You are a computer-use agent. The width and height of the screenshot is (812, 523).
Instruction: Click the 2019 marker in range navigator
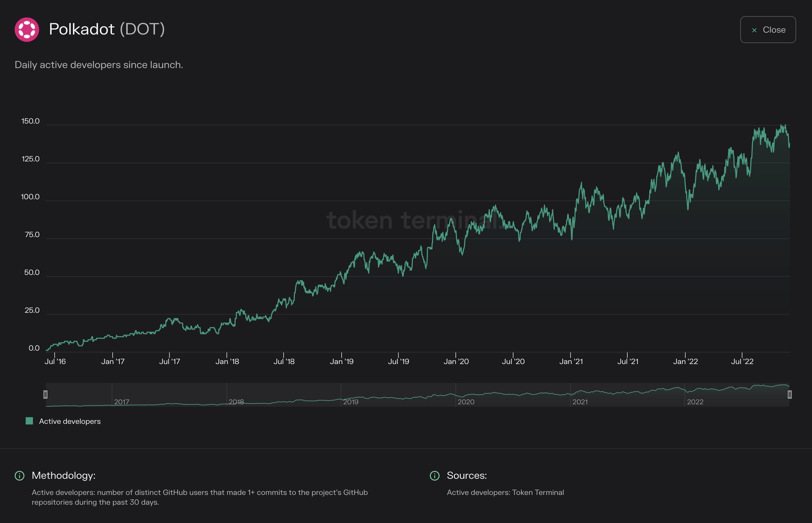(x=351, y=402)
